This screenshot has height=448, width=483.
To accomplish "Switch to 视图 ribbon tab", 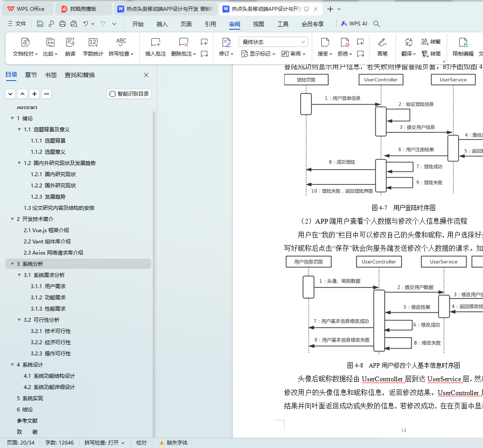I will [258, 24].
